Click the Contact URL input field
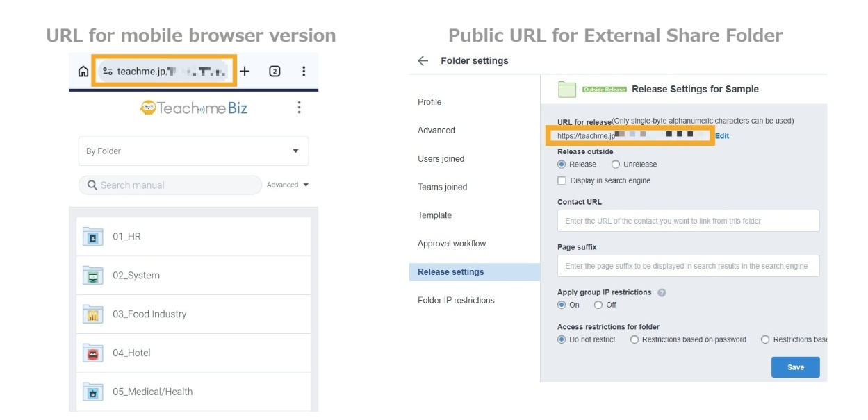 [x=688, y=220]
